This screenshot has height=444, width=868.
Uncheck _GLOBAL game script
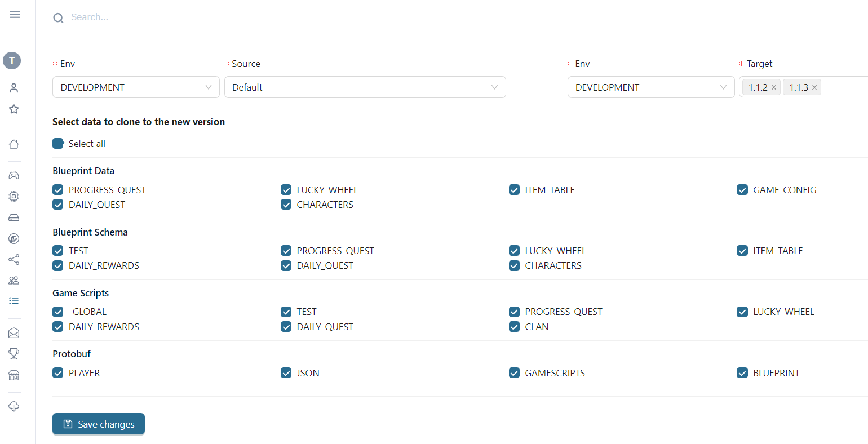58,312
